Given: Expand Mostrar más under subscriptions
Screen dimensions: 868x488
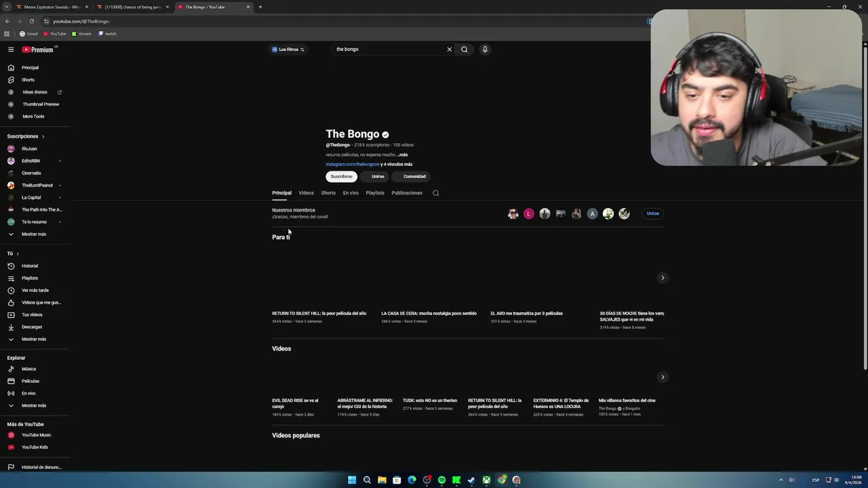Looking at the screenshot, I should click(35, 235).
